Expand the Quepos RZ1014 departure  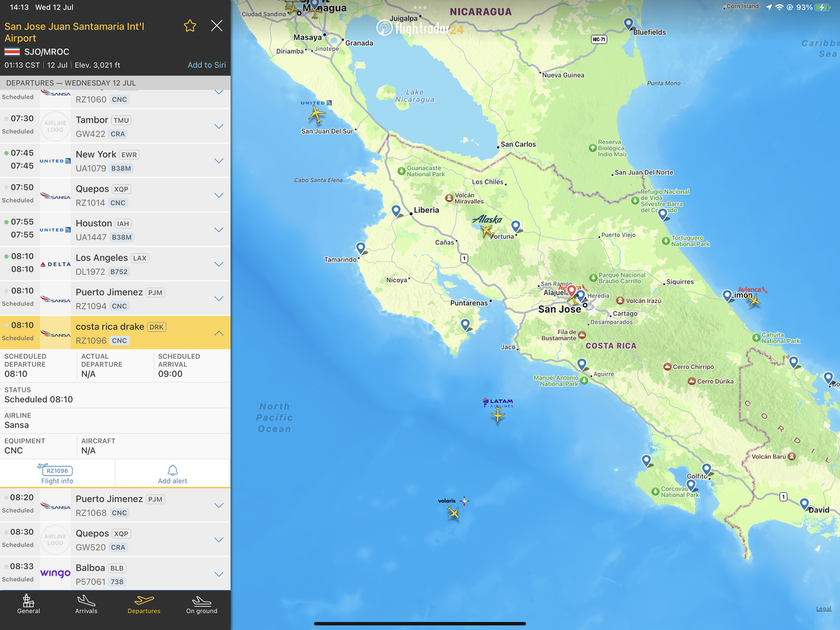click(x=115, y=195)
